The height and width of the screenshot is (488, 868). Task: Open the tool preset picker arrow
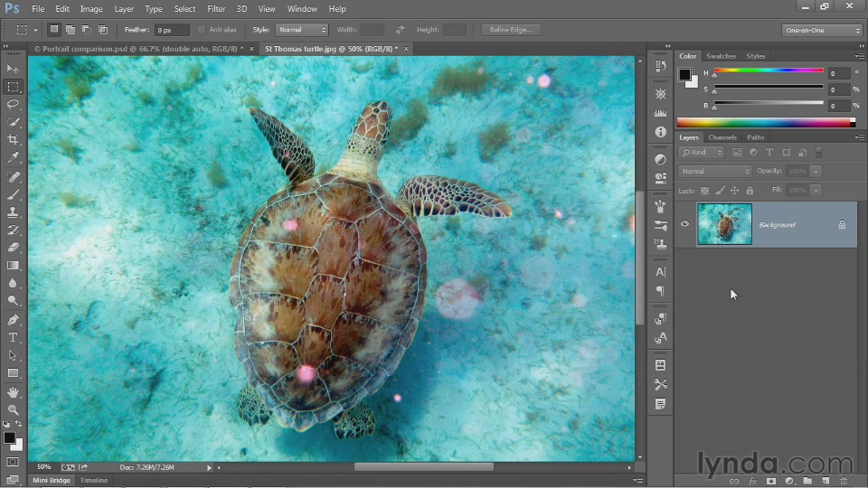click(x=35, y=30)
